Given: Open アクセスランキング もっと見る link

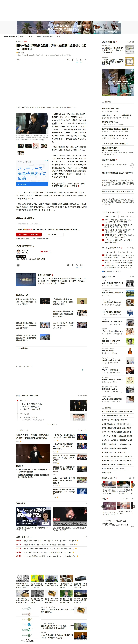Looking at the screenshot, I should 130,212.
